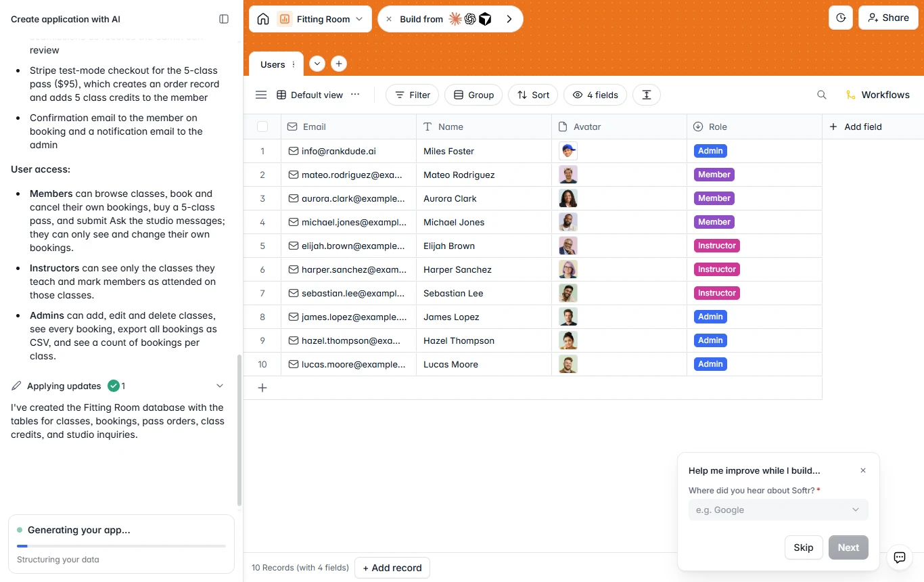Skip the survey

click(x=804, y=547)
